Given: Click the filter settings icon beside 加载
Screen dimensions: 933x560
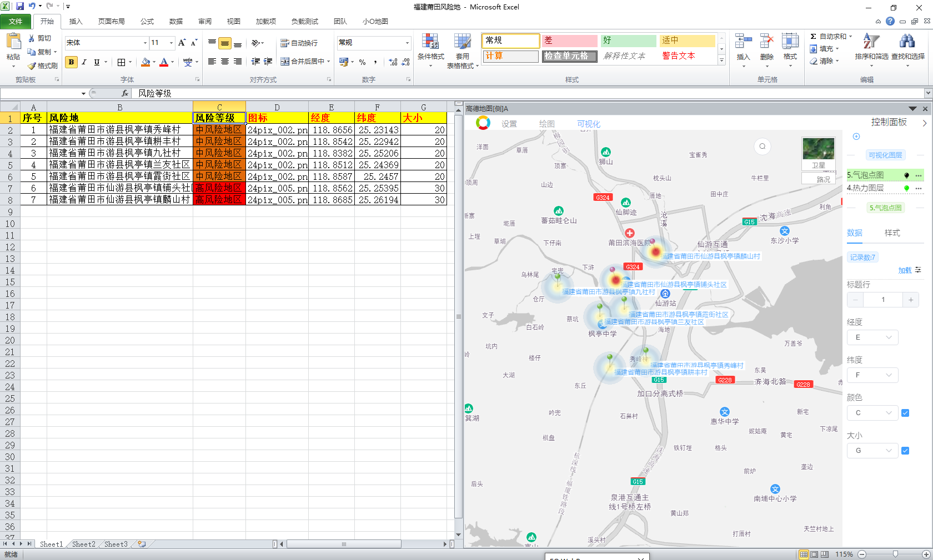Looking at the screenshot, I should (x=918, y=270).
